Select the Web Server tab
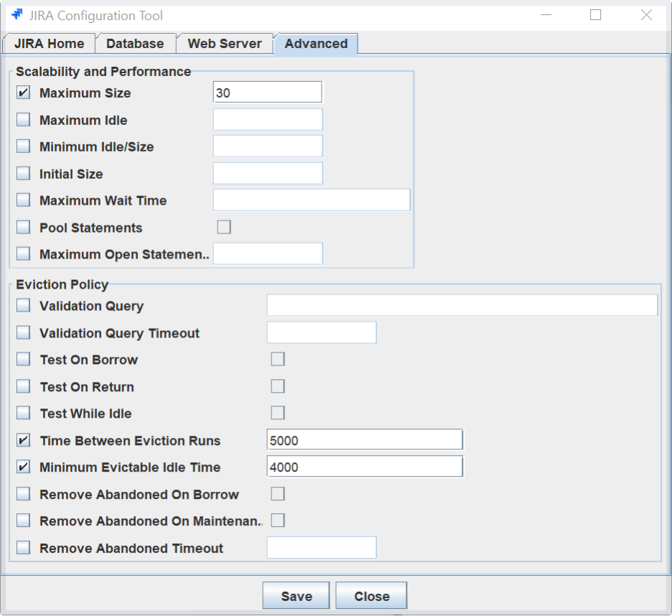Image resolution: width=672 pixels, height=616 pixels. (225, 44)
